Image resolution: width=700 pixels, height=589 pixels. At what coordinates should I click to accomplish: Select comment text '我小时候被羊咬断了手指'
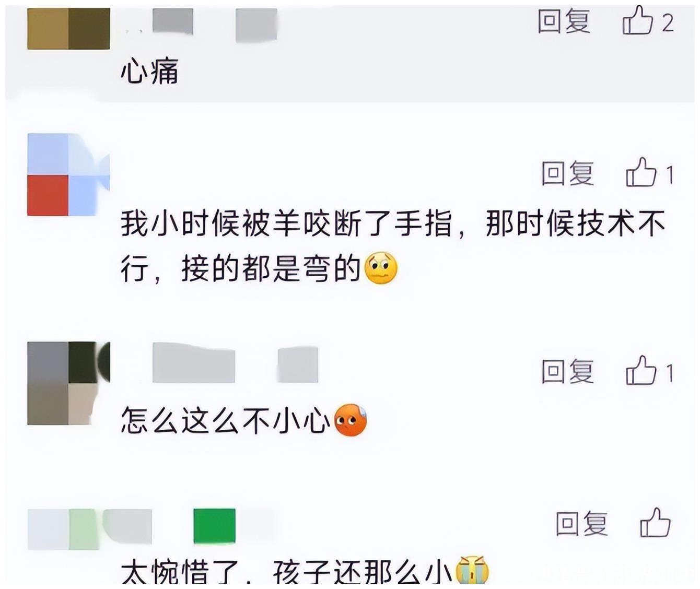(x=286, y=223)
